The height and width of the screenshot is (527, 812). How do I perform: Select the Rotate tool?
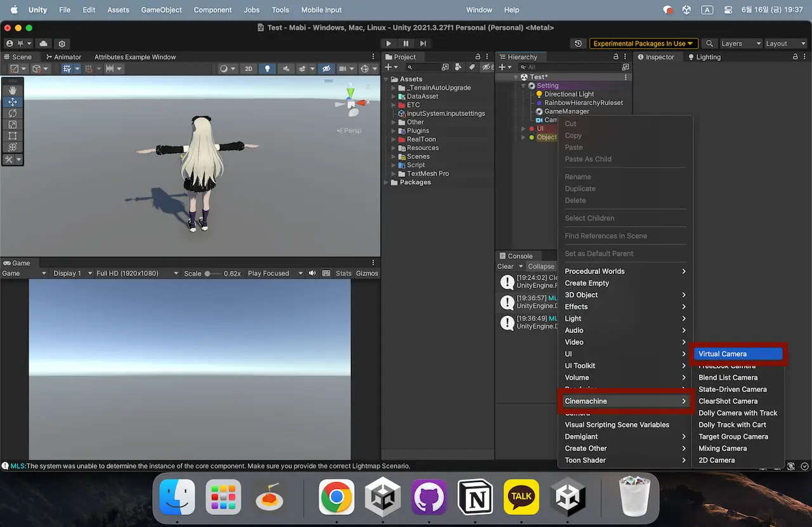click(12, 114)
